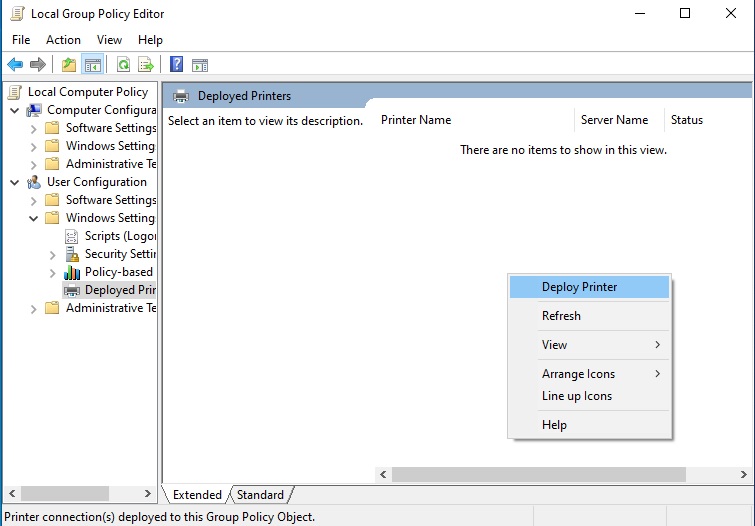The height and width of the screenshot is (526, 755).
Task: Select Local Computer Policy root label
Action: [x=88, y=92]
